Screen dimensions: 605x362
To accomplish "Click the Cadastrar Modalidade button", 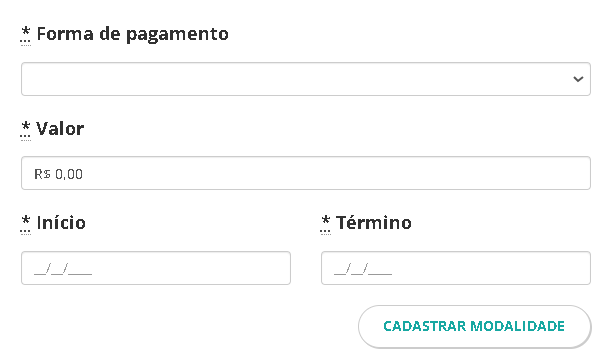I will click(x=474, y=326).
